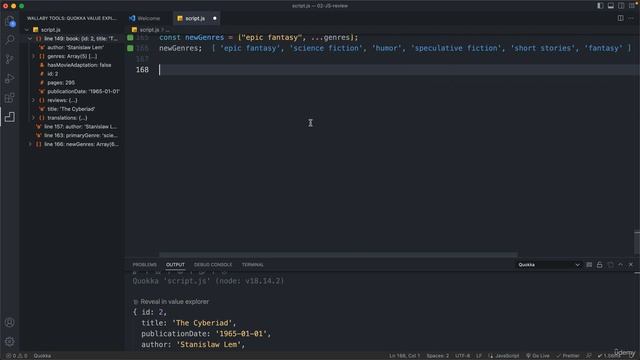Click the editor vertical scrollbar thumb
This screenshot has height=360, width=640.
coord(637,243)
